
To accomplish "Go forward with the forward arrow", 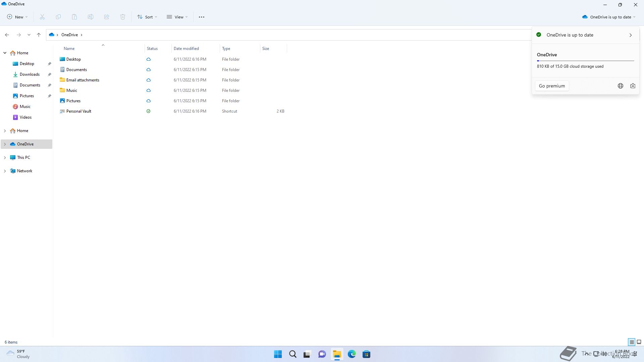I will (x=19, y=35).
